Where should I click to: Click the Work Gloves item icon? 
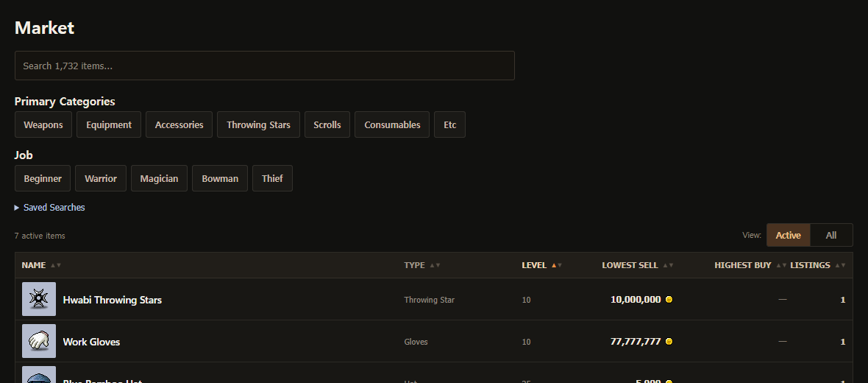(x=39, y=342)
